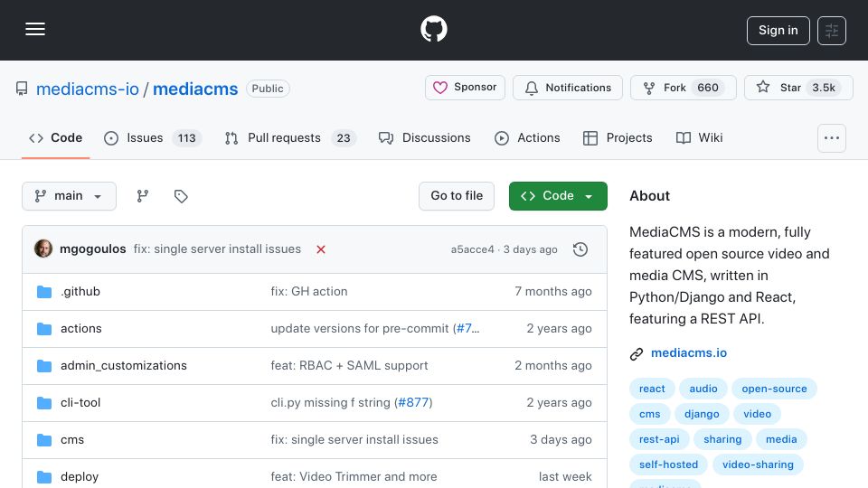Image resolution: width=868 pixels, height=488 pixels.
Task: Sponsor this project with heart button
Action: coord(465,88)
